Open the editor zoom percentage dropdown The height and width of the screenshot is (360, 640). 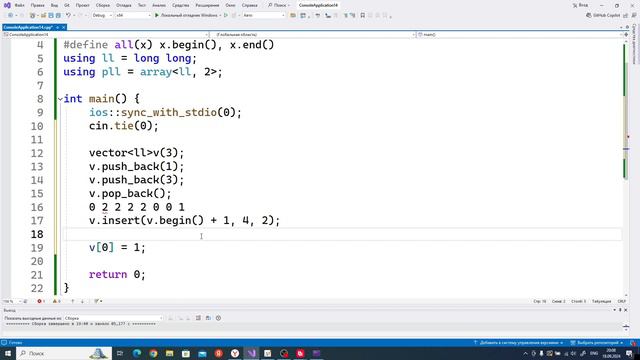click(11, 301)
